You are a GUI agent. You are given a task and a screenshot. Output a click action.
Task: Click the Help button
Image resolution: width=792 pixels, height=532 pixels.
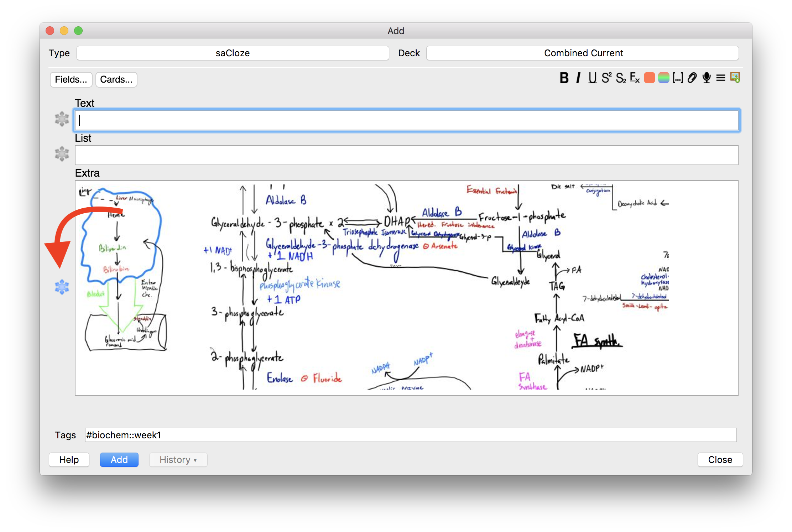(69, 460)
